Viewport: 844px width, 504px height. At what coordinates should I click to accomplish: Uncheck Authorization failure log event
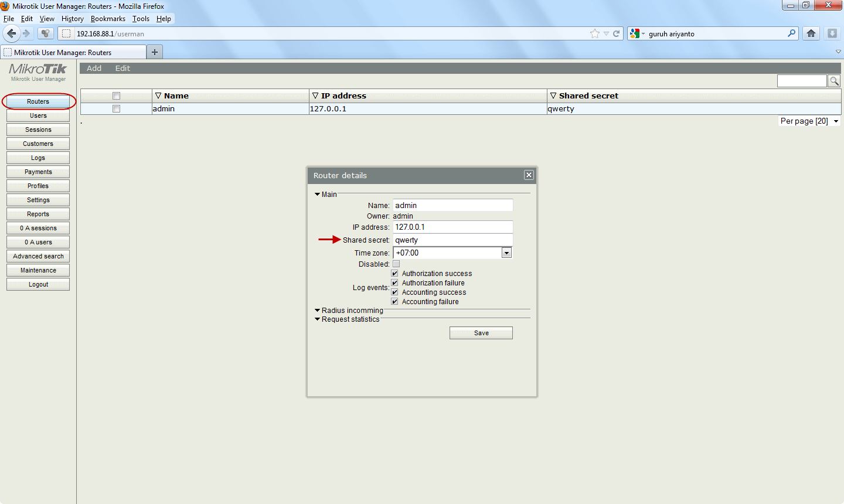394,282
